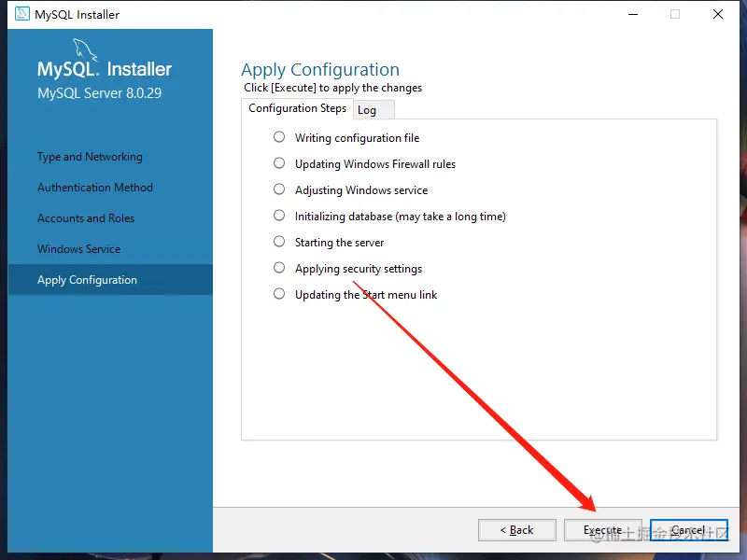Go to Authentication Method step
The image size is (747, 560).
point(95,188)
